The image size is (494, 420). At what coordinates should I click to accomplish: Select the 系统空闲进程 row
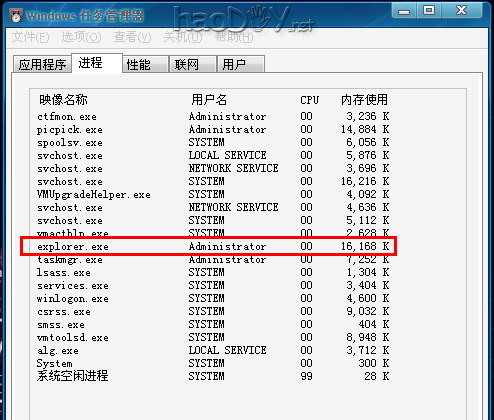point(213,376)
